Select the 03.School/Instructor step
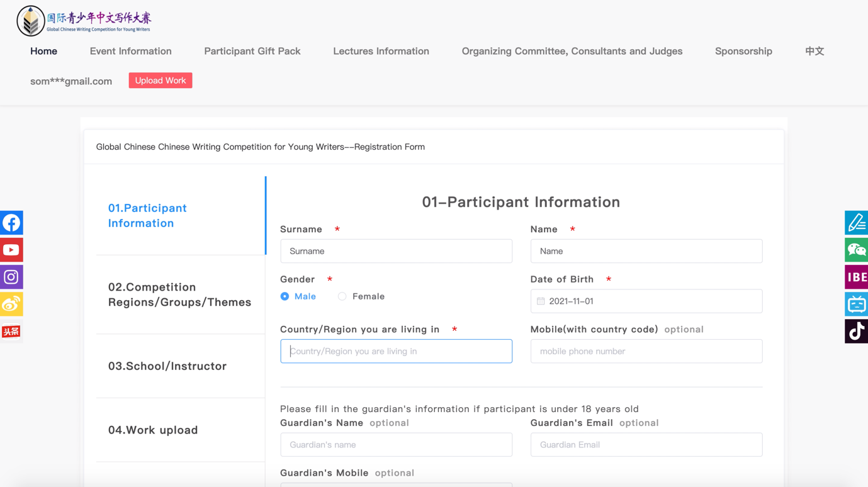 point(180,366)
